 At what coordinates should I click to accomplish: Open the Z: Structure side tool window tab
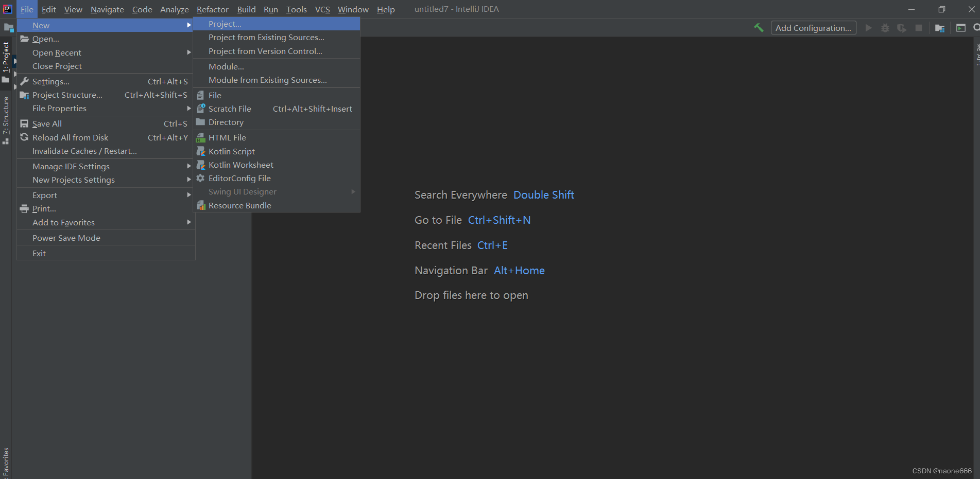pyautogui.click(x=6, y=120)
